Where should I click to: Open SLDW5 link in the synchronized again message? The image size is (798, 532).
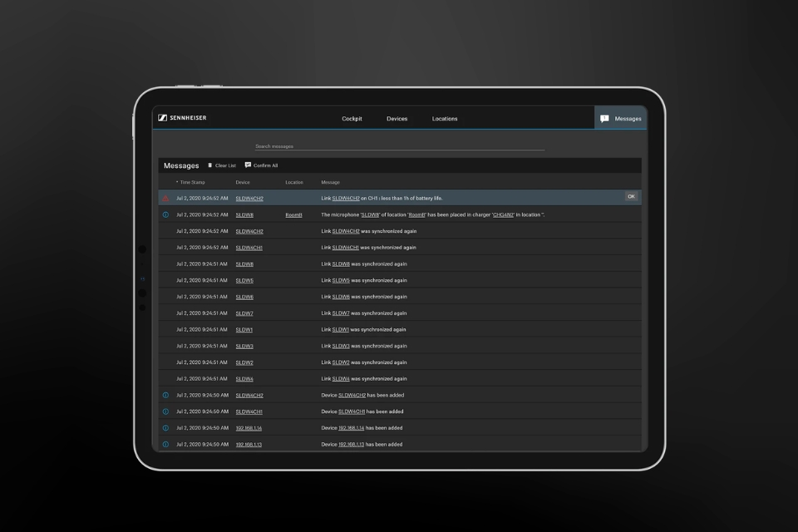click(x=341, y=280)
